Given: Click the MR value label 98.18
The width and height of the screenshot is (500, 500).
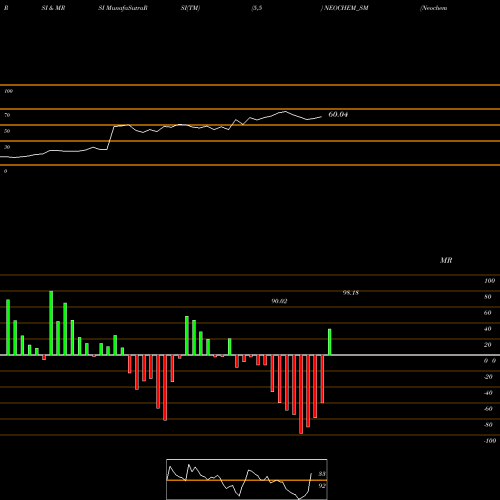Looking at the screenshot, I should 351,293.
